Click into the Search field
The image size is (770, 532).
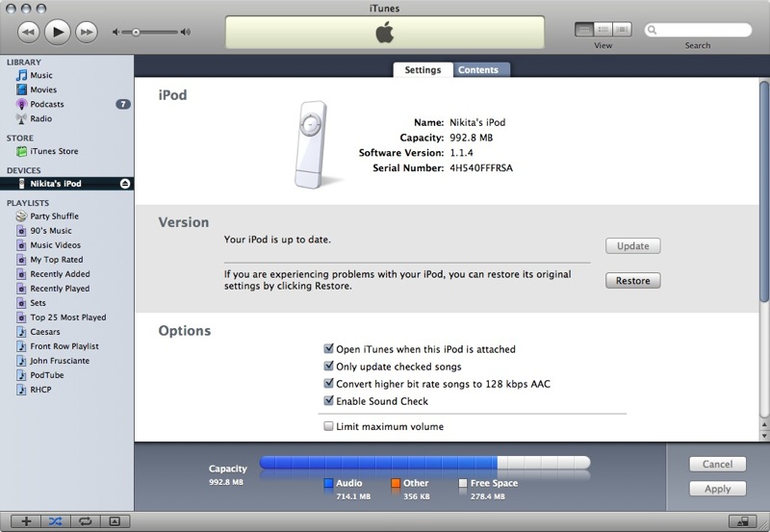click(698, 30)
